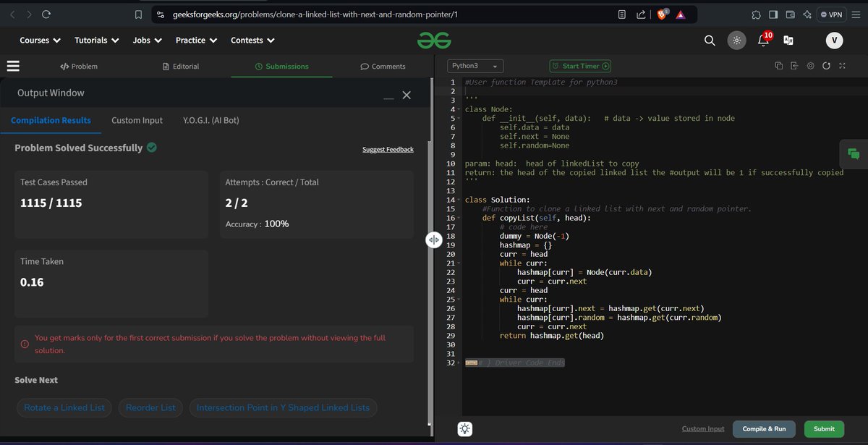The height and width of the screenshot is (445, 868).
Task: Copy the editor code with the copy icon
Action: point(778,66)
